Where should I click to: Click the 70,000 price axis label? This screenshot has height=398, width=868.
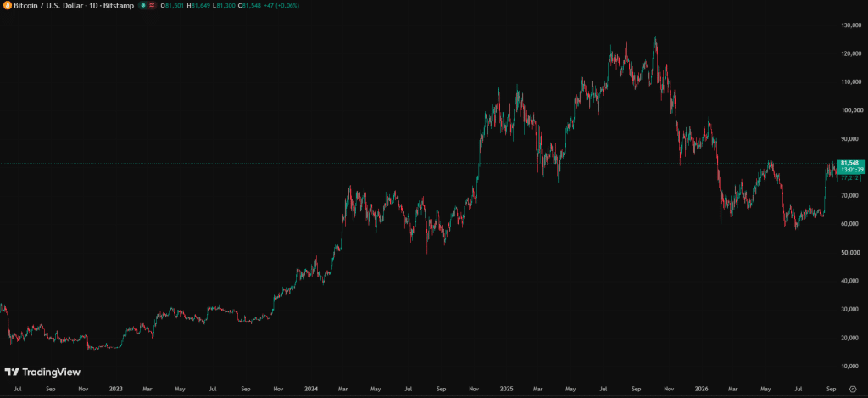point(851,196)
